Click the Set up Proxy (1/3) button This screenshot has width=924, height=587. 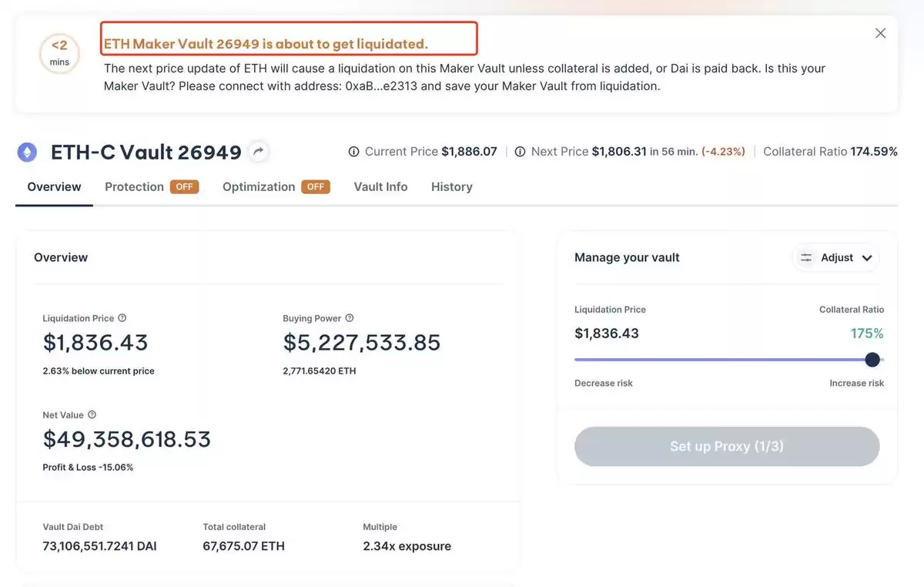click(727, 447)
